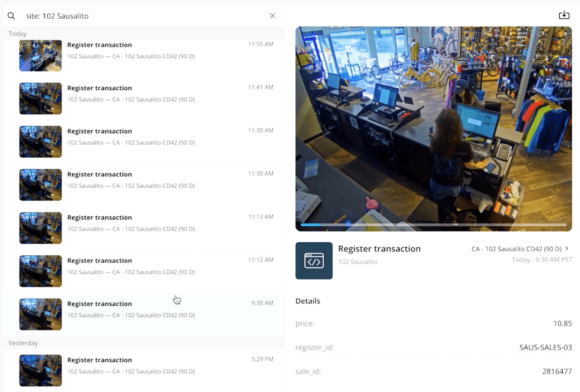Select the 11:41 AM transaction thumbnail
Screen dimensions: 580x392
(x=40, y=99)
